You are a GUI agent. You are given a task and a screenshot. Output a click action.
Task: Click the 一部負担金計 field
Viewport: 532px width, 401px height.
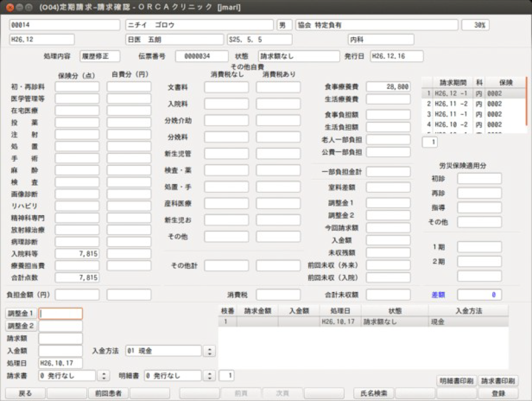(x=388, y=171)
